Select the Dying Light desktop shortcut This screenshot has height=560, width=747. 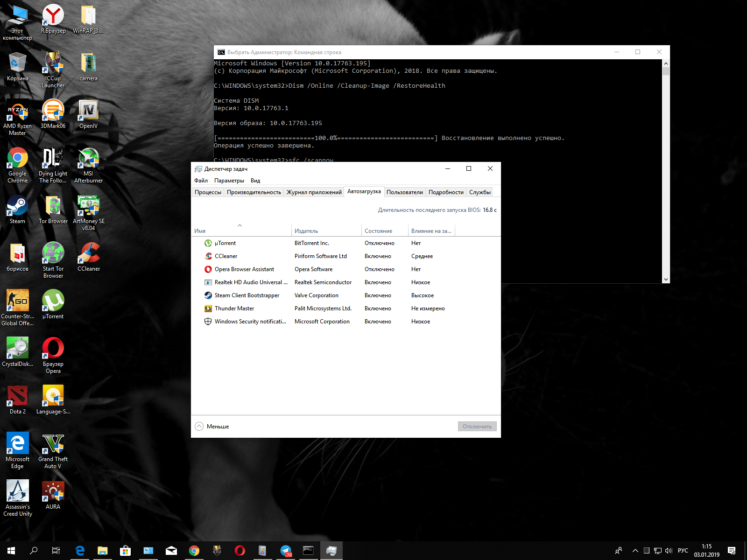(x=53, y=165)
